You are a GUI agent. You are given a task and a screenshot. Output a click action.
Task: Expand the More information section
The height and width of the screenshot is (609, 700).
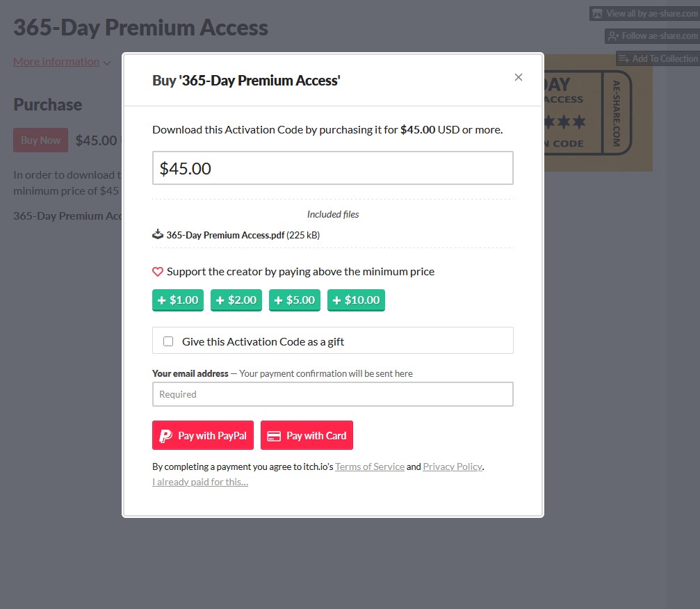coord(61,62)
